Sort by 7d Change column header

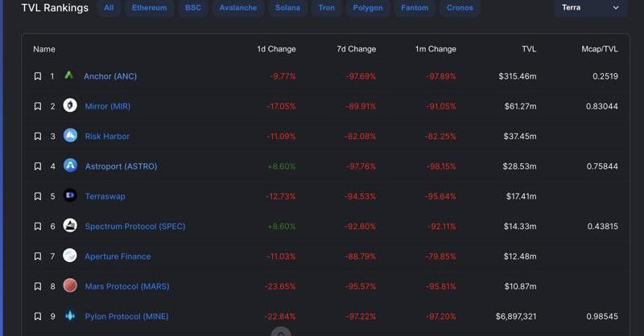coord(356,49)
